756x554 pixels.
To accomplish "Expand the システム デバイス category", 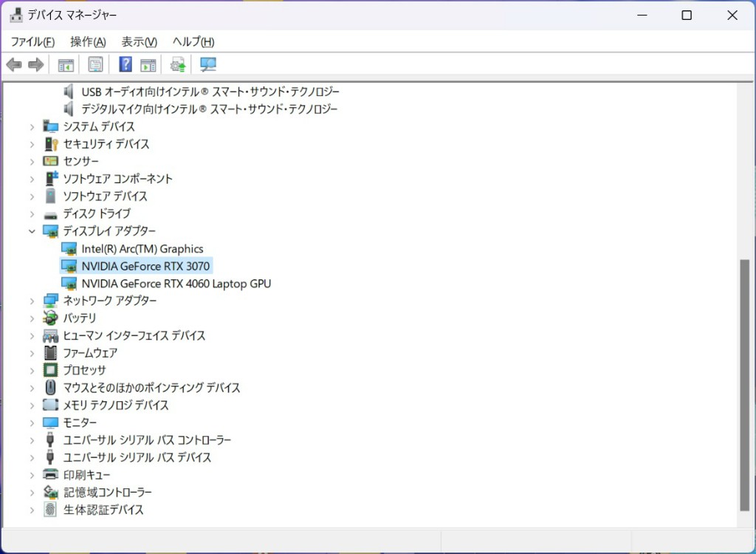I will tap(32, 127).
